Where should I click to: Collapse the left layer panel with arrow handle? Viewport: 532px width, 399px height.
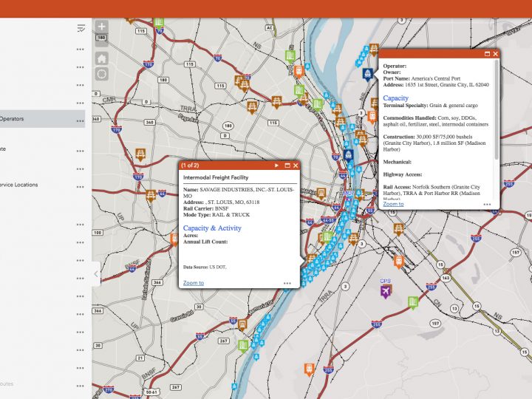pyautogui.click(x=95, y=273)
